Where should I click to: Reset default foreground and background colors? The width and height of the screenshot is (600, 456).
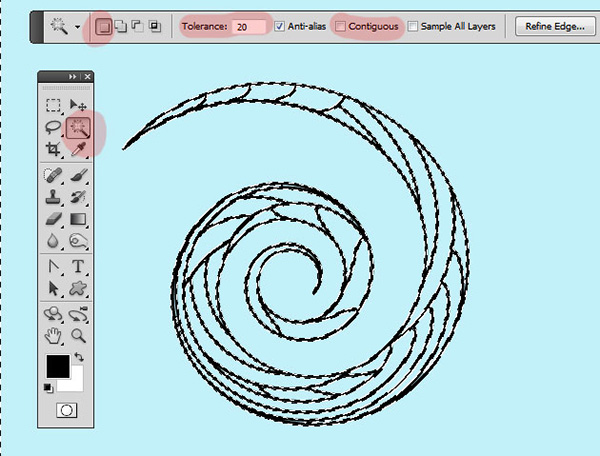click(48, 388)
